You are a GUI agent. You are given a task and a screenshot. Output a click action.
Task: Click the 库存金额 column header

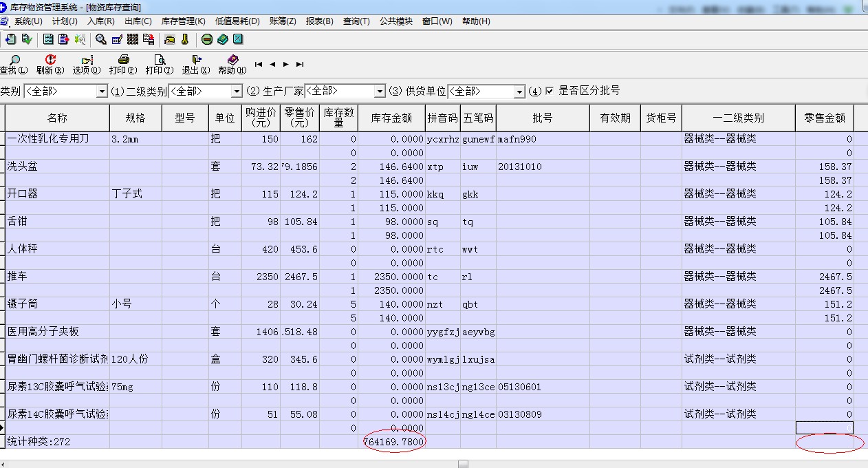pyautogui.click(x=391, y=118)
